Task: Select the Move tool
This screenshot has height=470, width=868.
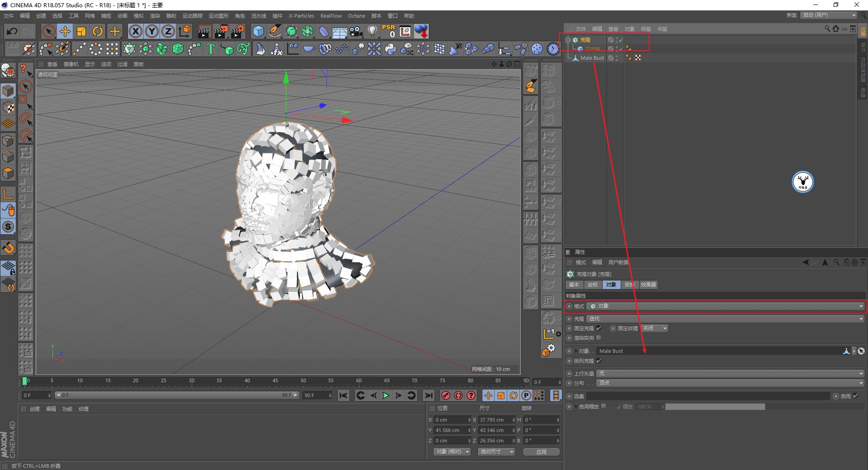Action: (x=65, y=31)
